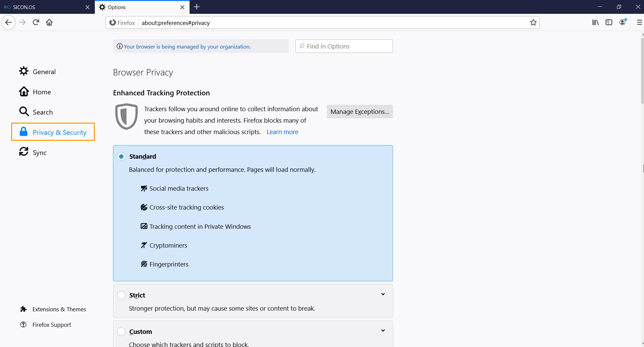Expand the Strict option details chevron

click(x=383, y=294)
